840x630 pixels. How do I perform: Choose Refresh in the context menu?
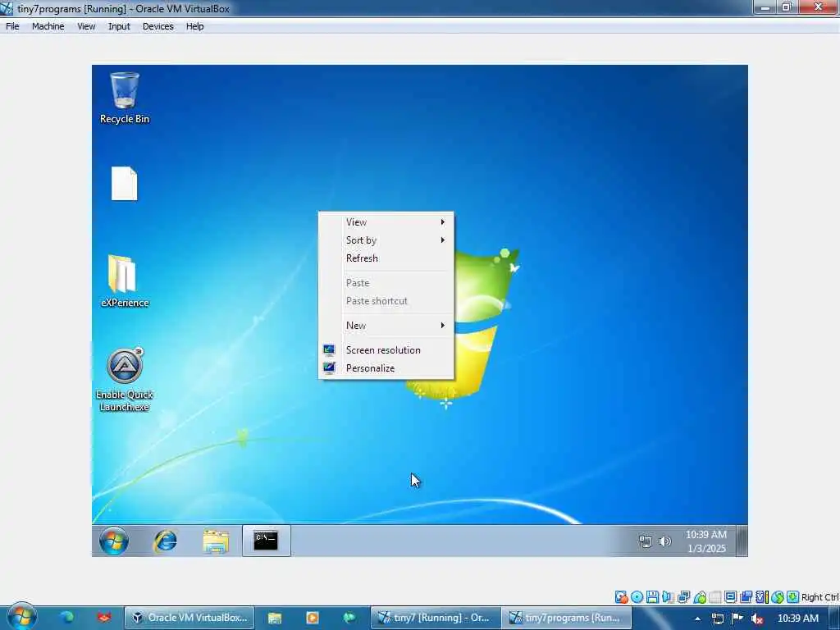click(386, 258)
